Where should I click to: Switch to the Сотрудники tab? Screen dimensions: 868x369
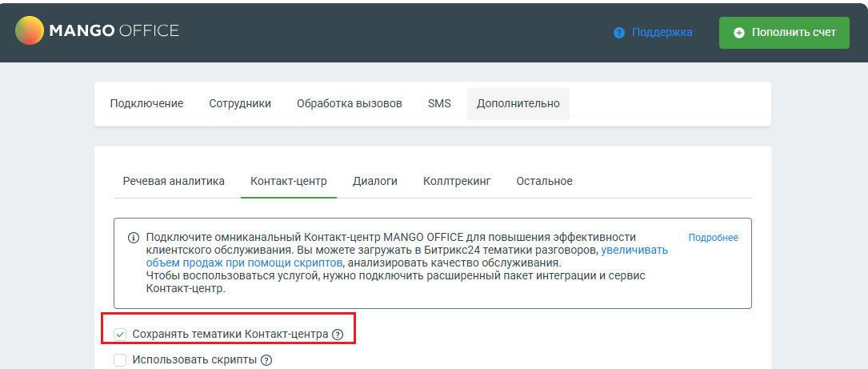(x=240, y=103)
